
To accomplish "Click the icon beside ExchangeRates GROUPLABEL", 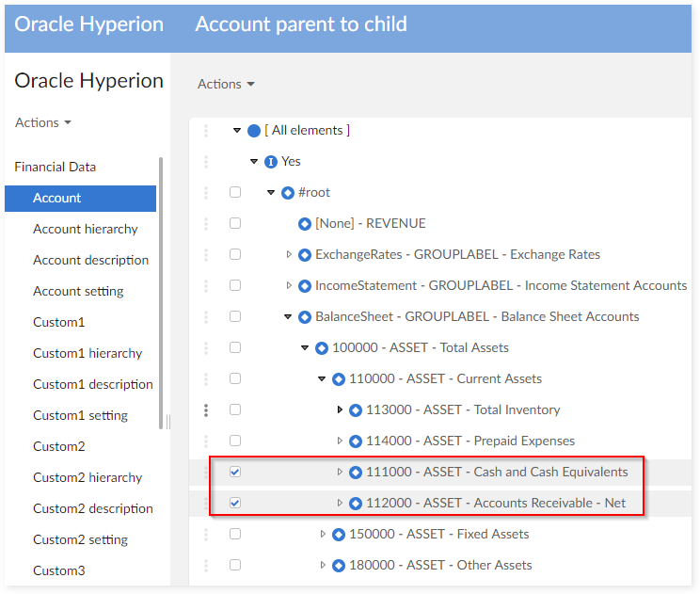I will point(305,255).
